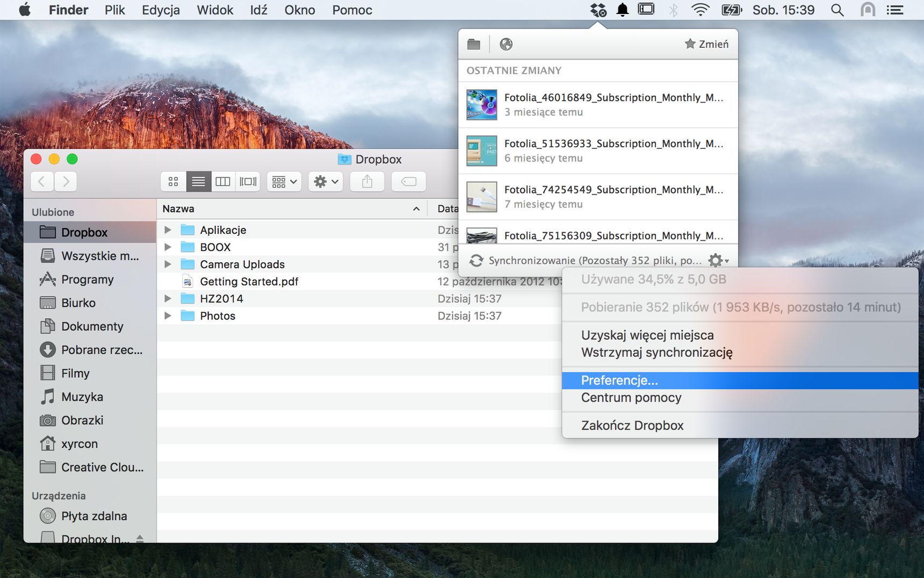Open Creative Cloud folder in sidebar

[x=90, y=467]
